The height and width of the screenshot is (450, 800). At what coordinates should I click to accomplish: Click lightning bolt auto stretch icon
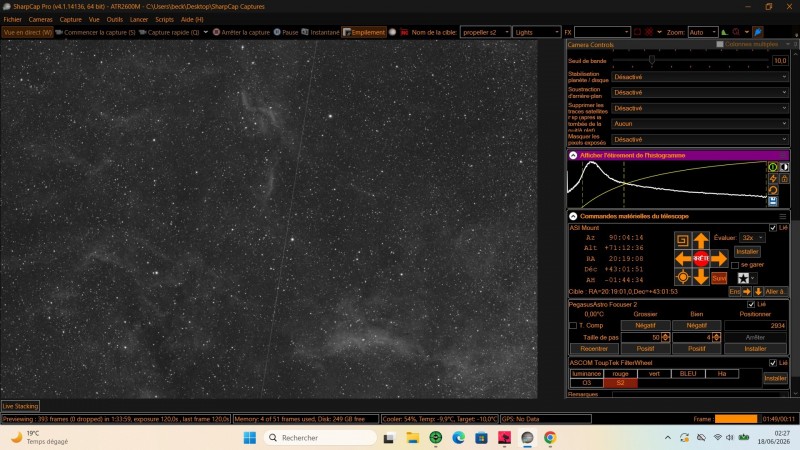coord(773,179)
